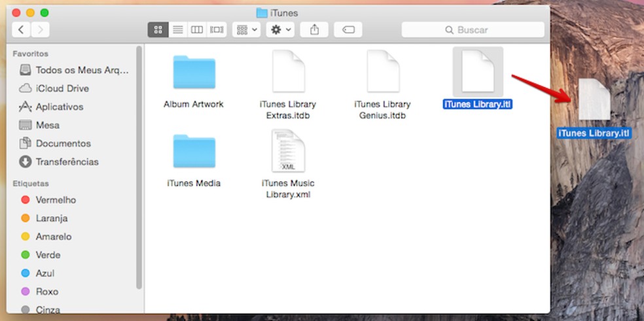644x321 pixels.
Task: Select the Verde green tag
Action: tap(41, 255)
